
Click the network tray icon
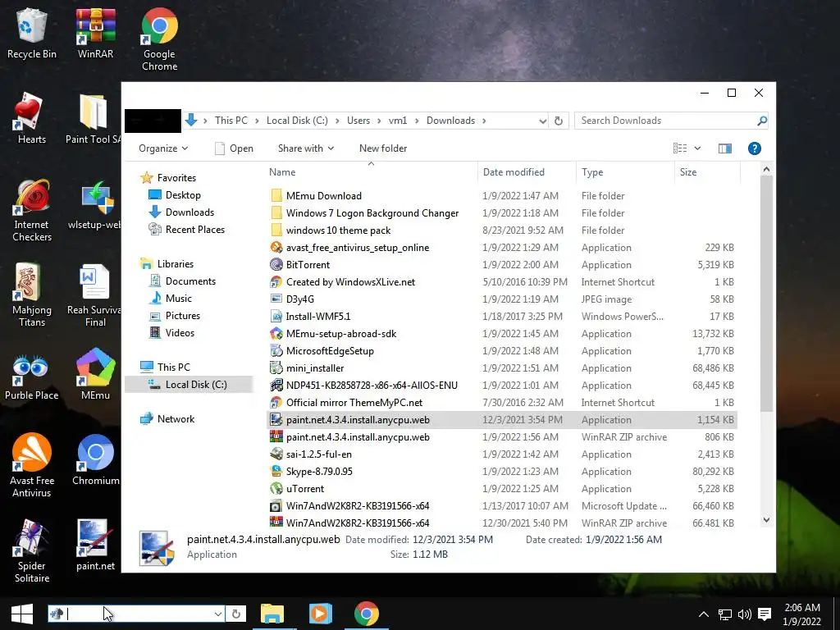tap(724, 614)
